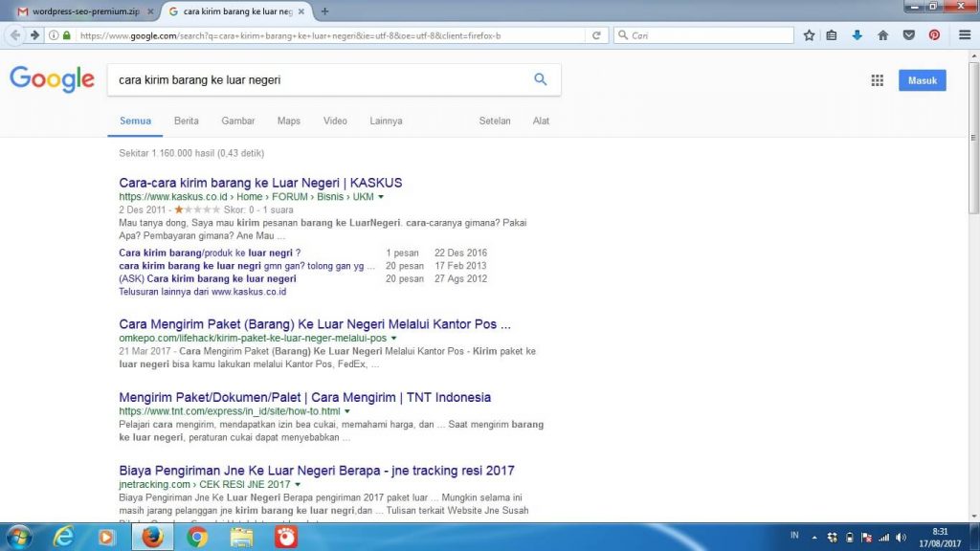Switch to the Video tab
This screenshot has width=980, height=551.
point(335,121)
